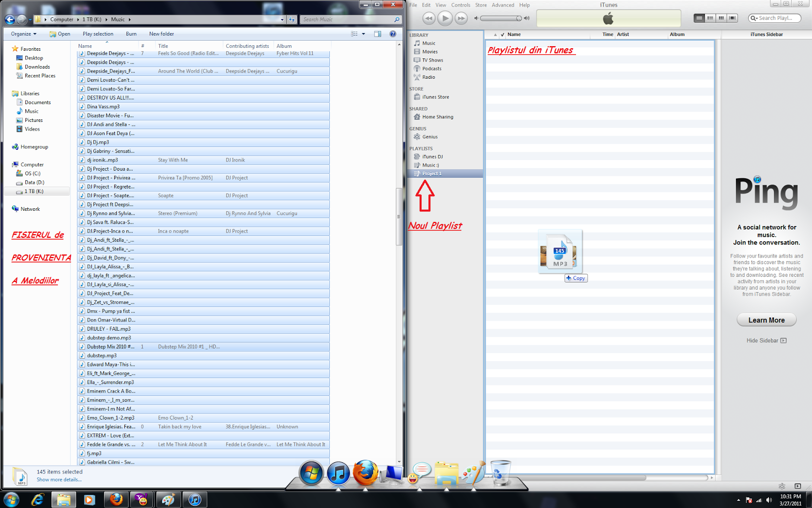
Task: Click Show more details link
Action: [x=59, y=480]
